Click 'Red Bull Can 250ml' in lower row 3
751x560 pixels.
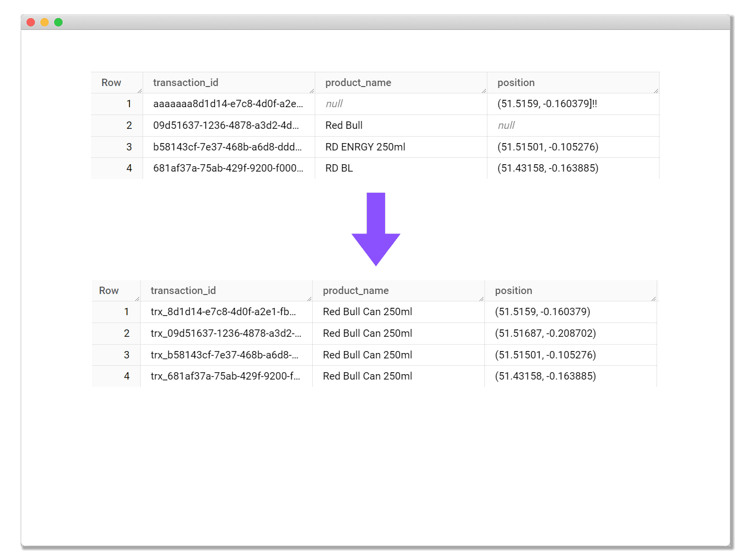point(398,355)
